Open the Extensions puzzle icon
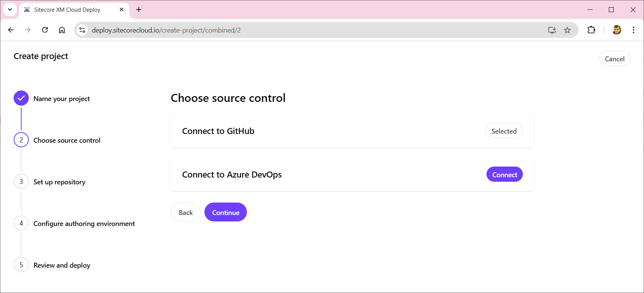644x293 pixels. 591,30
